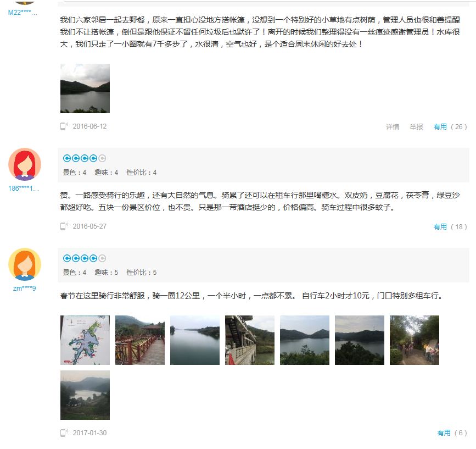Screen dimensions: 476x449
Task: Open the reservoir photo in M22's review
Action: [x=85, y=88]
